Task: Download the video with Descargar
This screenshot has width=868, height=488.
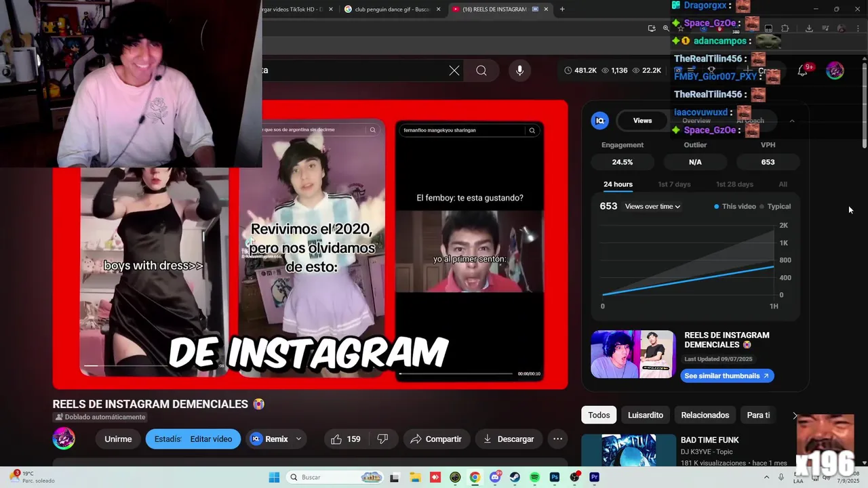Action: (x=508, y=439)
